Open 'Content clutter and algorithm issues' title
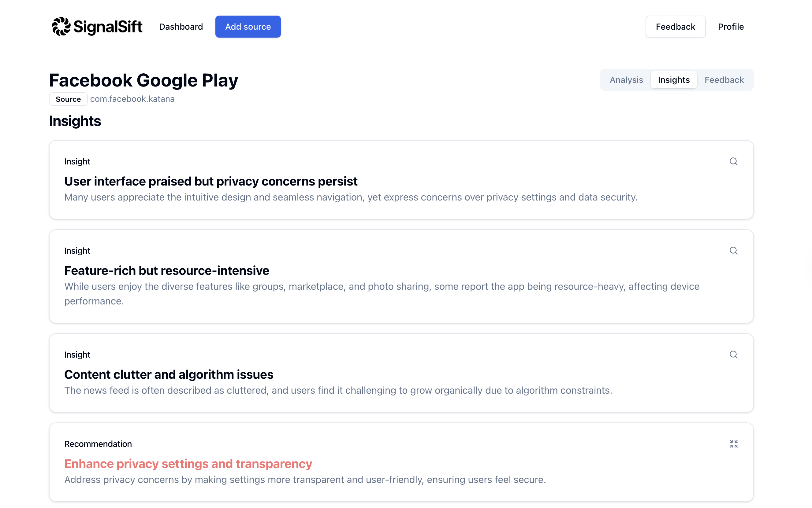 [x=169, y=374]
